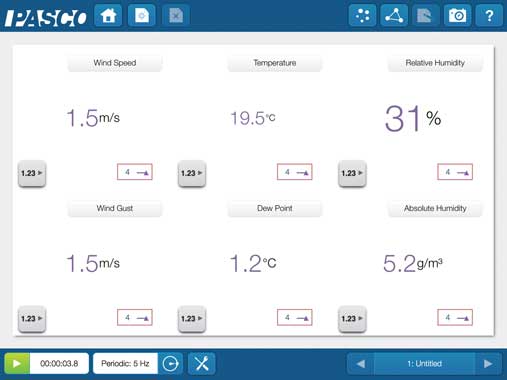This screenshot has width=507, height=380.
Task: Start recording with the green play button
Action: click(x=17, y=363)
